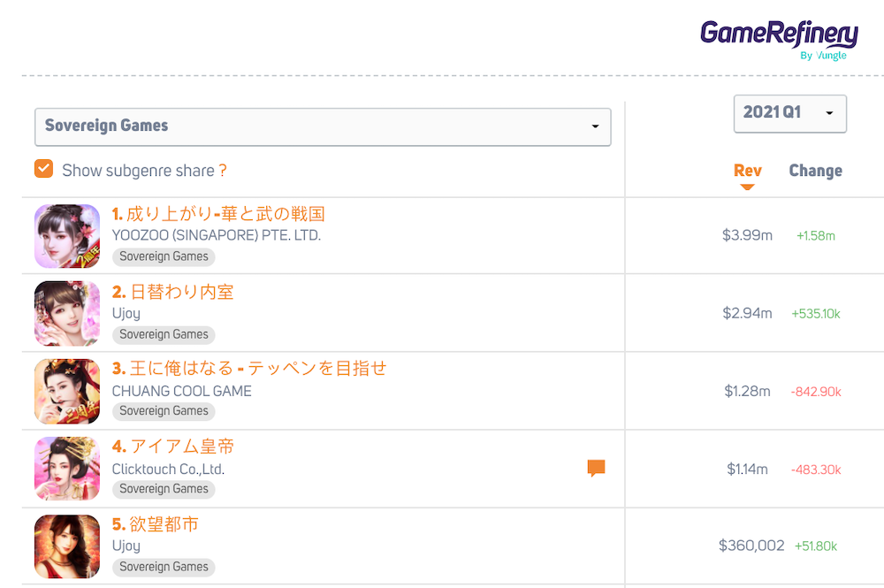Click revenue value $360,002
Screen dimensions: 884x588
pyautogui.click(x=751, y=546)
